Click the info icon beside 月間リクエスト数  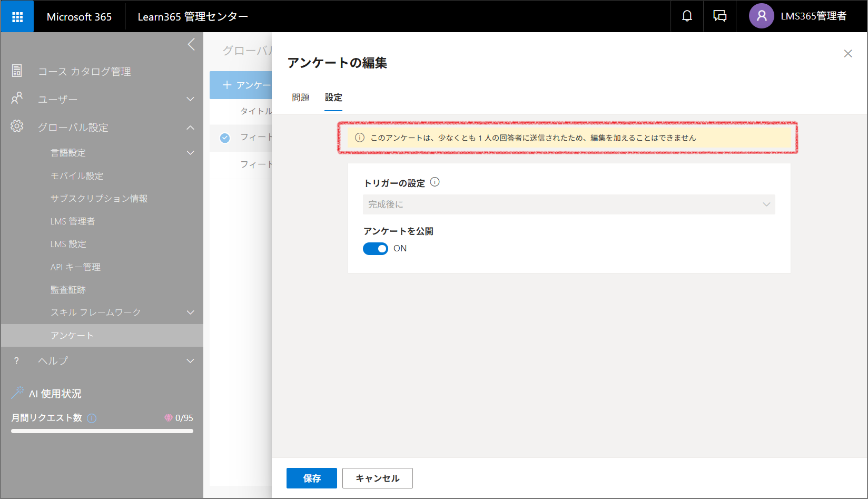tap(92, 418)
